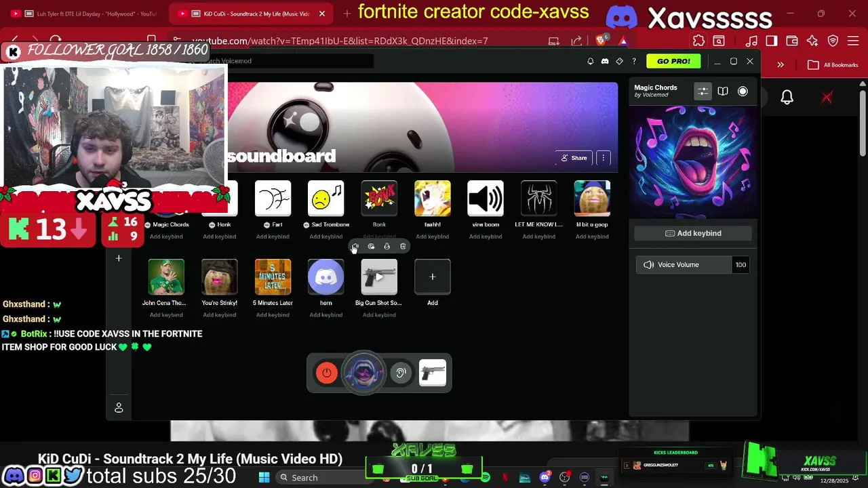Viewport: 868px width, 488px height.
Task: Open Voicemod notifications bell
Action: 590,61
